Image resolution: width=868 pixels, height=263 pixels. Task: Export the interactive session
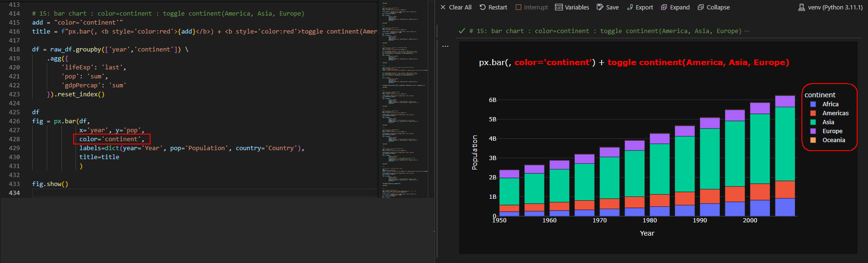(x=640, y=7)
